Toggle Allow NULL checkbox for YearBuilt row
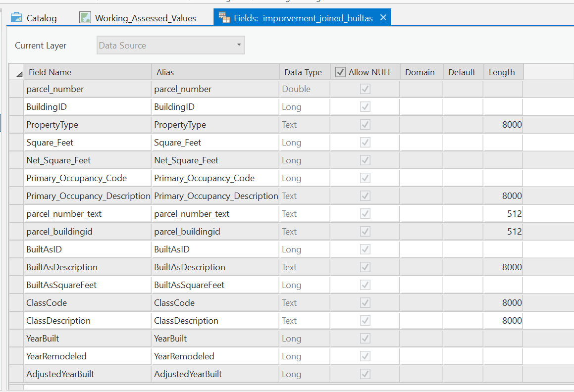 coord(365,339)
